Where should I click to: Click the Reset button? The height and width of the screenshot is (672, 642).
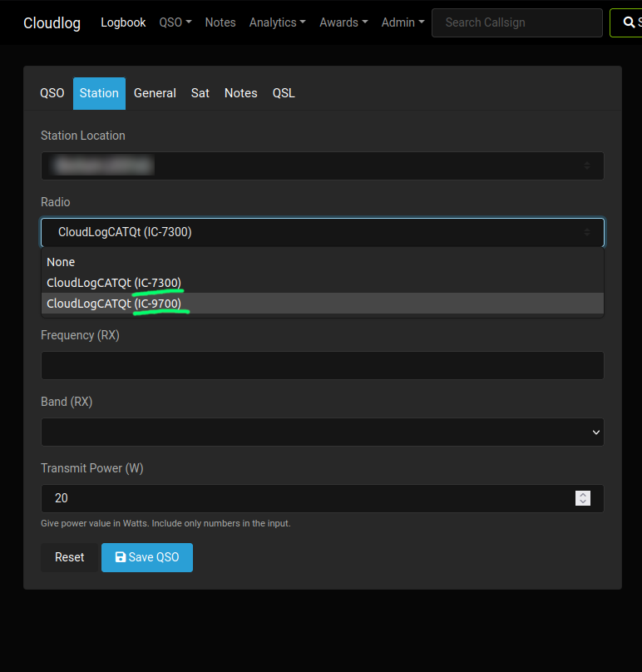click(x=69, y=557)
